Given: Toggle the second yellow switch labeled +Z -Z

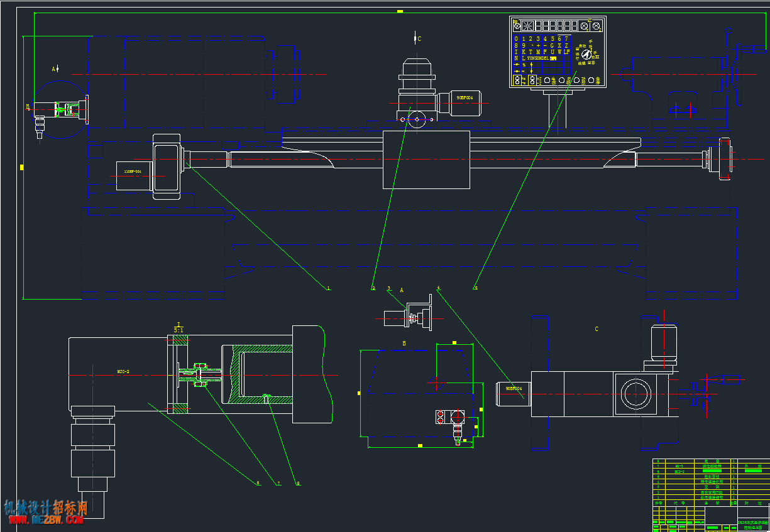Looking at the screenshot, I should 532,80.
